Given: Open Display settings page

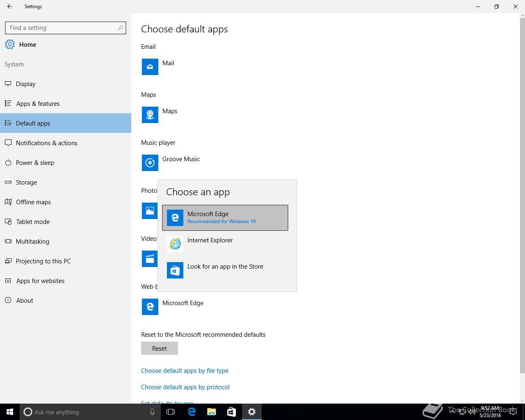Looking at the screenshot, I should pos(66,84).
